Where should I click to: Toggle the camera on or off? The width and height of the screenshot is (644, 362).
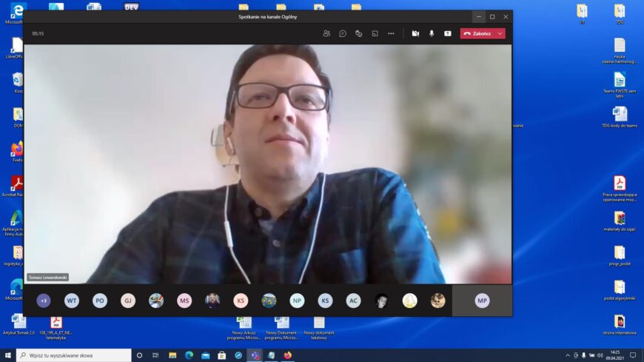coord(415,34)
